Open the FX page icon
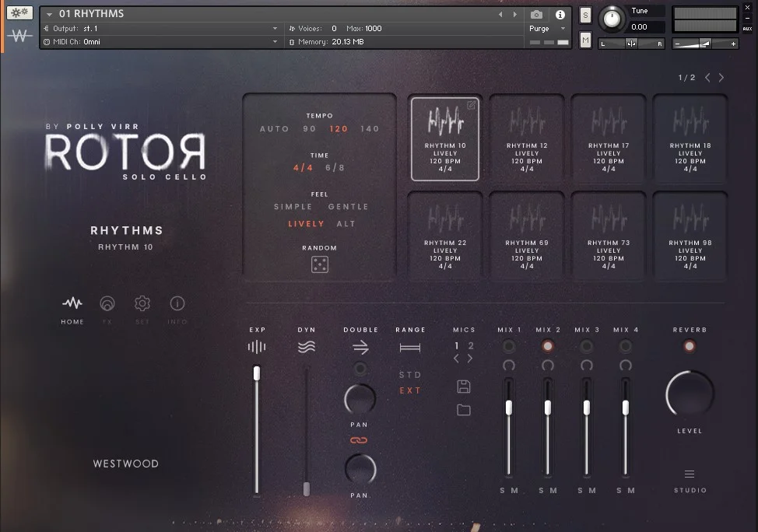758x532 pixels. coord(107,303)
